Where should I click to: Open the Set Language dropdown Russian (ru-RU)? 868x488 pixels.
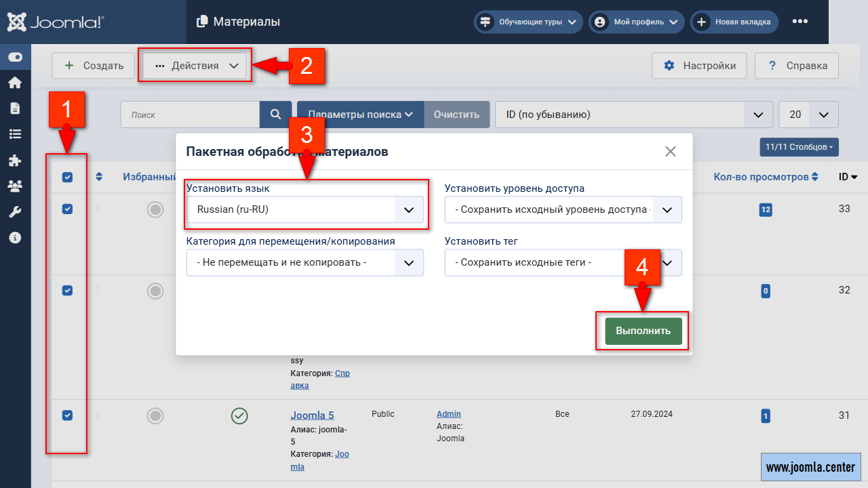point(305,210)
